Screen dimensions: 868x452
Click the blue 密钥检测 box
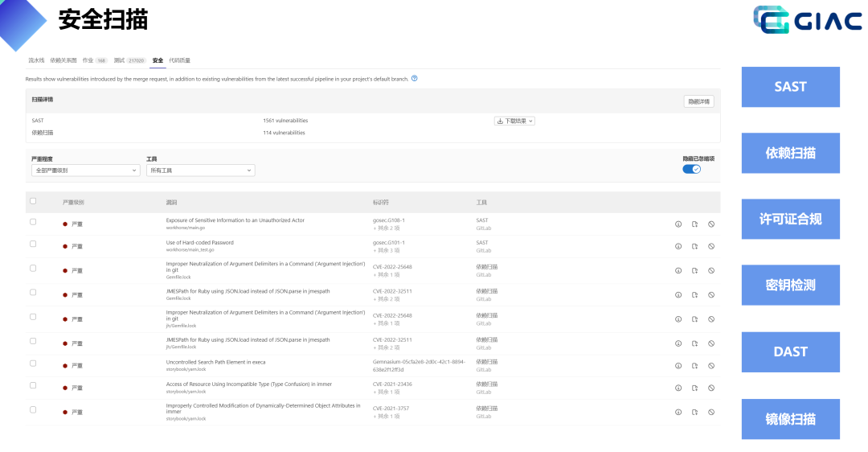pyautogui.click(x=791, y=286)
